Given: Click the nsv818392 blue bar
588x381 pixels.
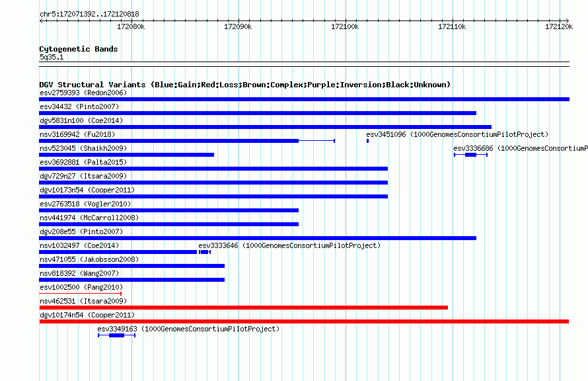Looking at the screenshot, I should (131, 280).
